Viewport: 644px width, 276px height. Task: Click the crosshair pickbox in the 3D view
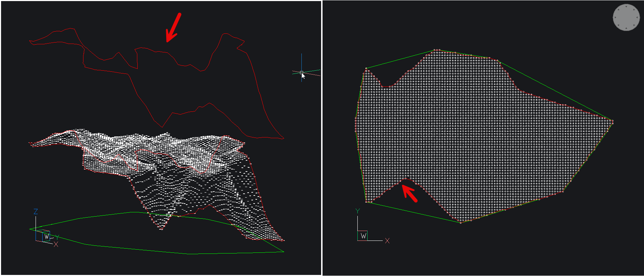tap(301, 72)
